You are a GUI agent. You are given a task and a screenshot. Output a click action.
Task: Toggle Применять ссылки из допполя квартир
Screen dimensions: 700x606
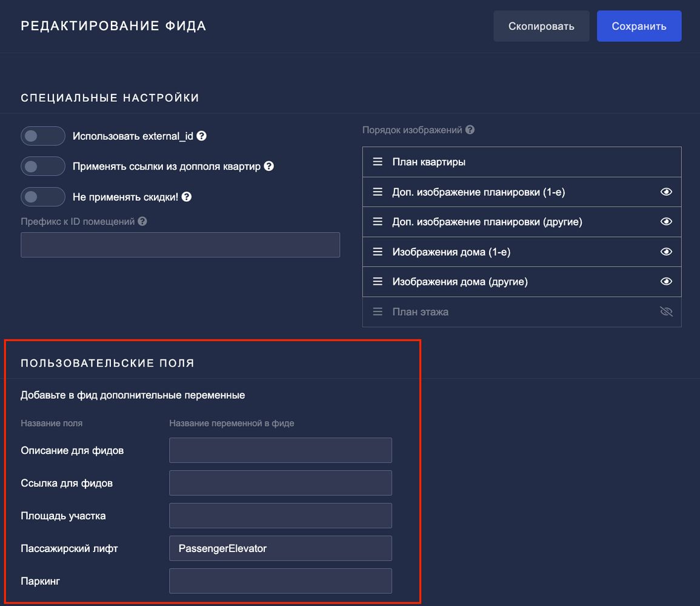(x=43, y=166)
